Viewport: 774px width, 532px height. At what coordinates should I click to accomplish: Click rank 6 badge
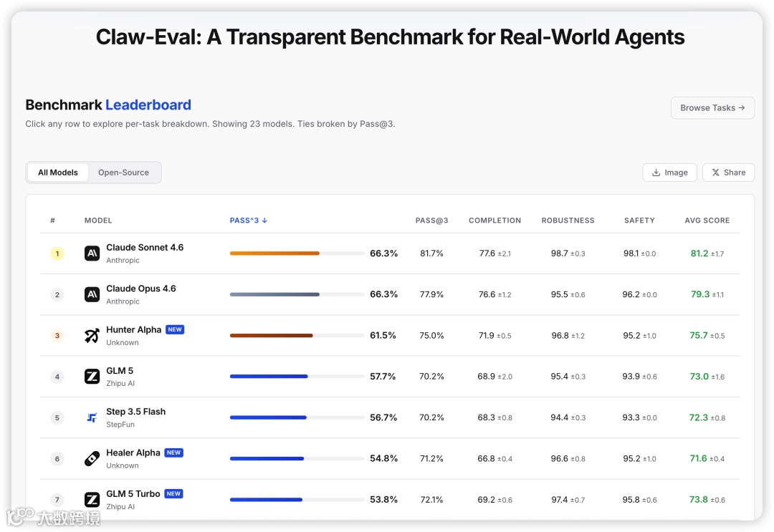pos(57,458)
